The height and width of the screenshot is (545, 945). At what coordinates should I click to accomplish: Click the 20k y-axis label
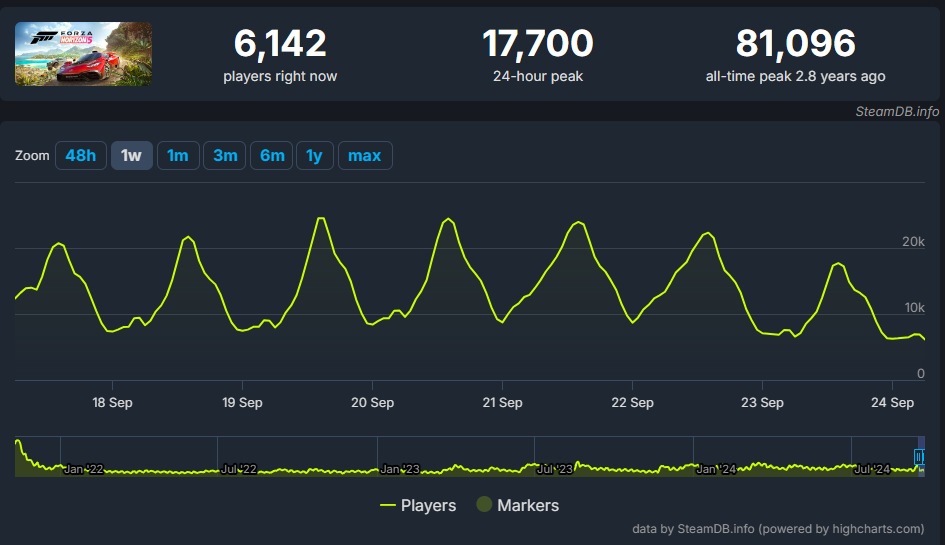point(913,242)
